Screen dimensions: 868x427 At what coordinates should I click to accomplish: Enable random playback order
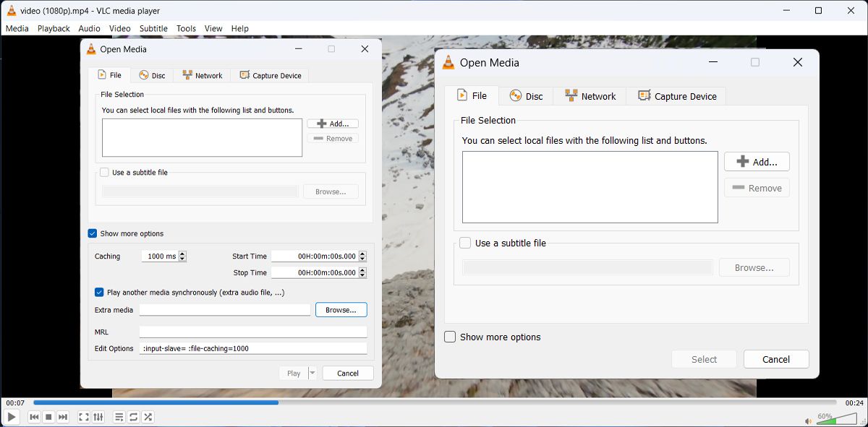(x=148, y=417)
